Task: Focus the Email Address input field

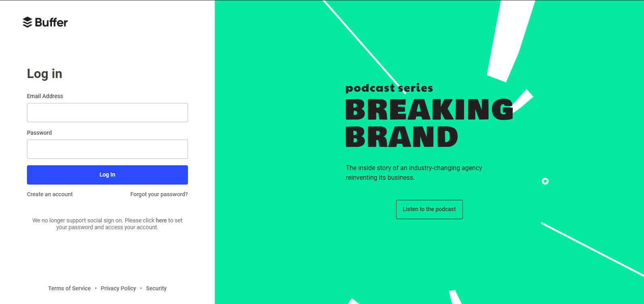Action: coord(107,113)
